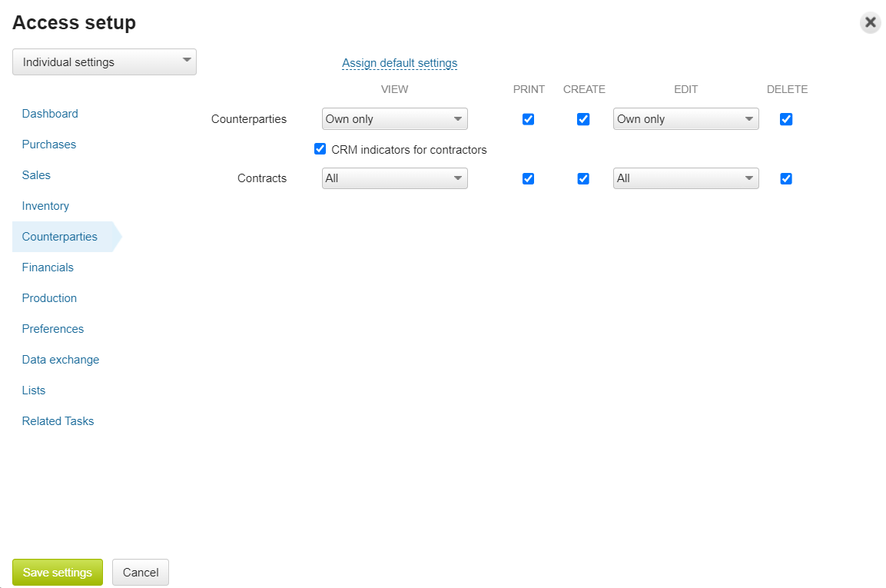Select Inventory section
This screenshot has height=588, width=886.
tap(45, 206)
